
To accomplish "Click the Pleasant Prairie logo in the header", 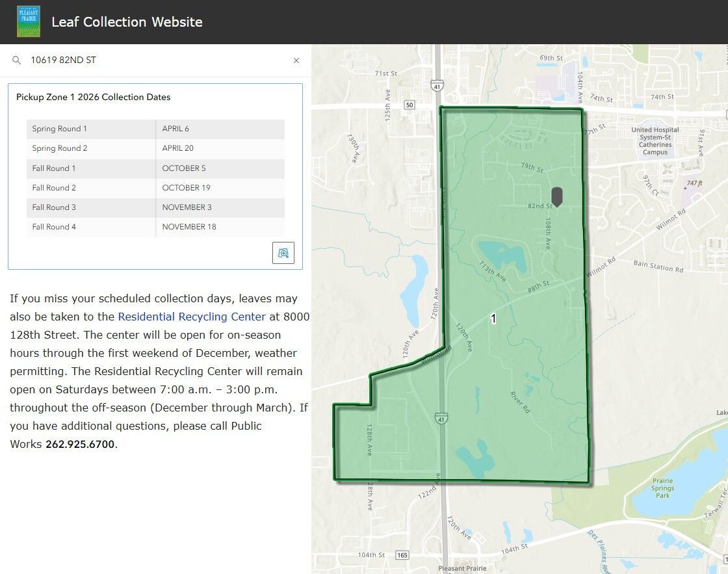I will pos(29,21).
